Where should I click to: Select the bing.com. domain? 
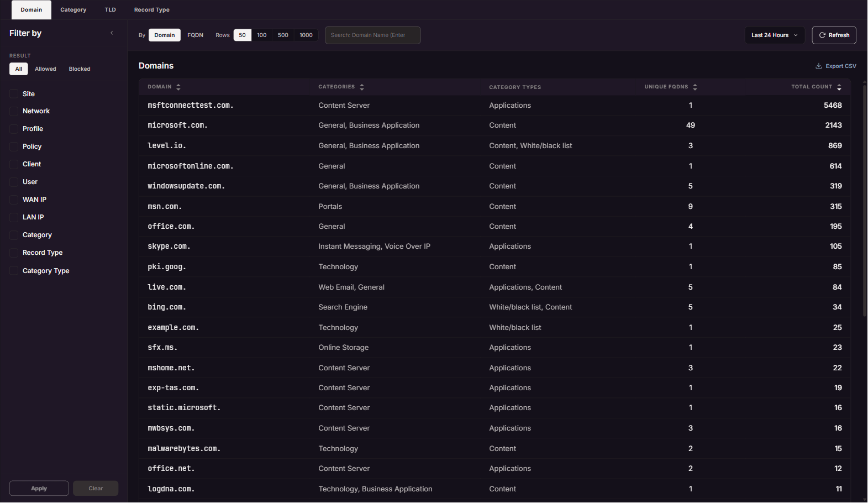(167, 307)
